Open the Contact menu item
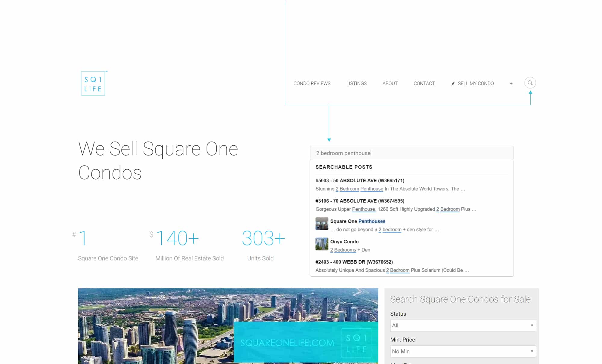The width and height of the screenshot is (602, 364). click(424, 84)
